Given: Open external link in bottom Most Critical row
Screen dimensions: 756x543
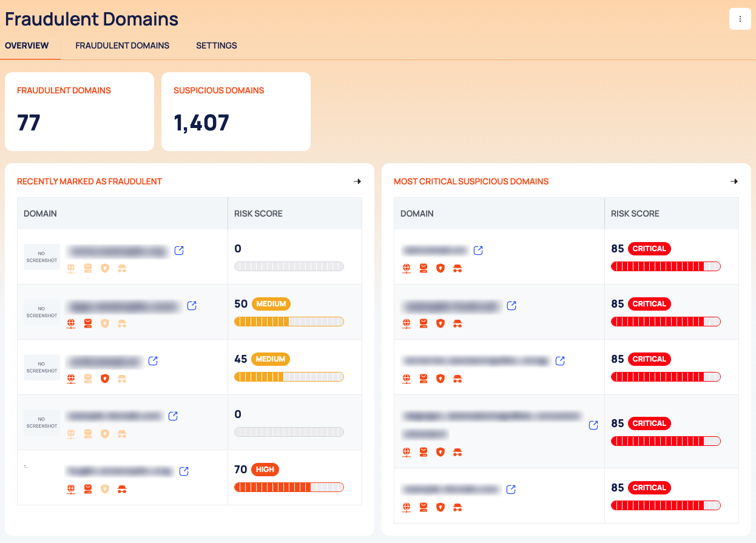Looking at the screenshot, I should 511,490.
